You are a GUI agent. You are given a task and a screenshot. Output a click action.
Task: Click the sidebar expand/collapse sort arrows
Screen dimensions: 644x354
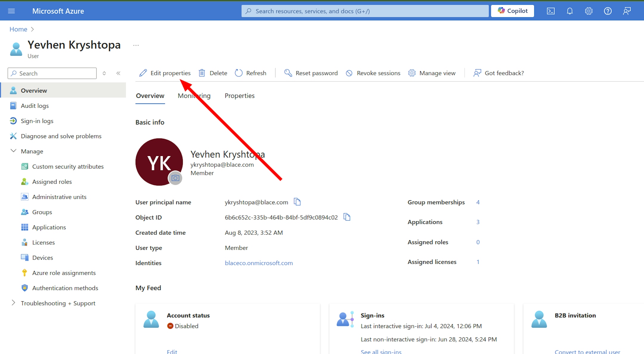pos(104,73)
